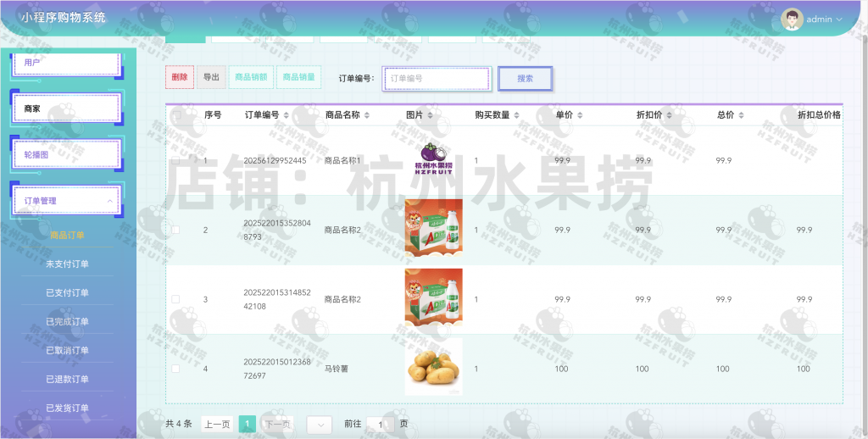Focus the 前往 page jump input
The image size is (868, 439).
click(x=381, y=425)
